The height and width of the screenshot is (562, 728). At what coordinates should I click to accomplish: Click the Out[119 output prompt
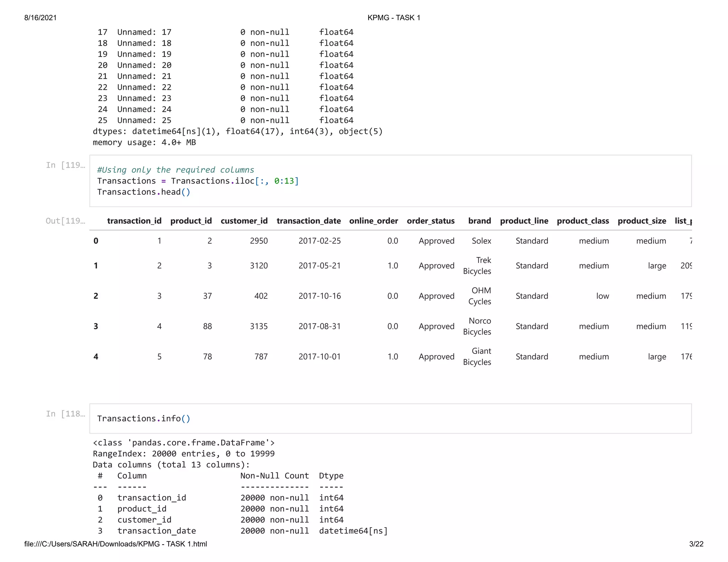coord(65,221)
